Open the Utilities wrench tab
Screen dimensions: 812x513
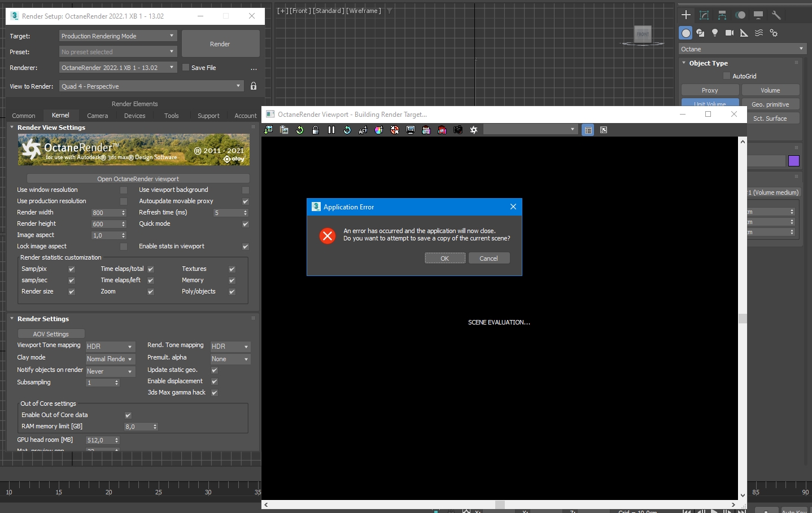pos(776,15)
